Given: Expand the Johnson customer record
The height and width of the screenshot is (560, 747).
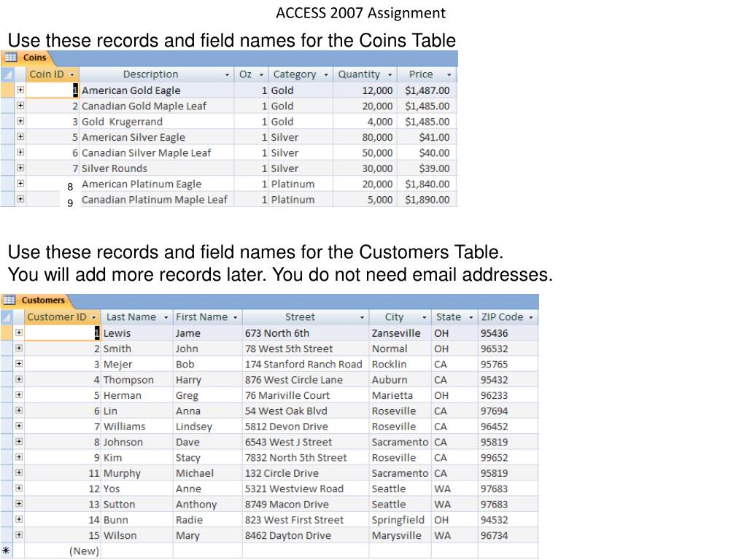Looking at the screenshot, I should click(18, 441).
